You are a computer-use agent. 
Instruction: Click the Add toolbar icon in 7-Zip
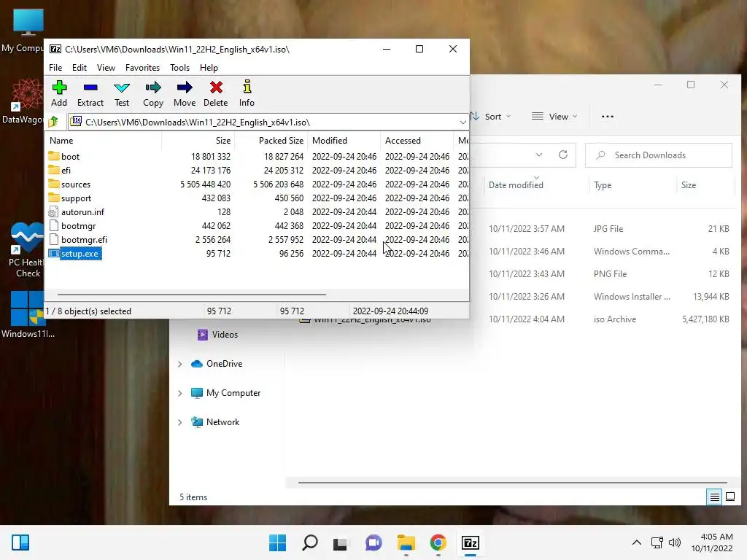pyautogui.click(x=59, y=94)
